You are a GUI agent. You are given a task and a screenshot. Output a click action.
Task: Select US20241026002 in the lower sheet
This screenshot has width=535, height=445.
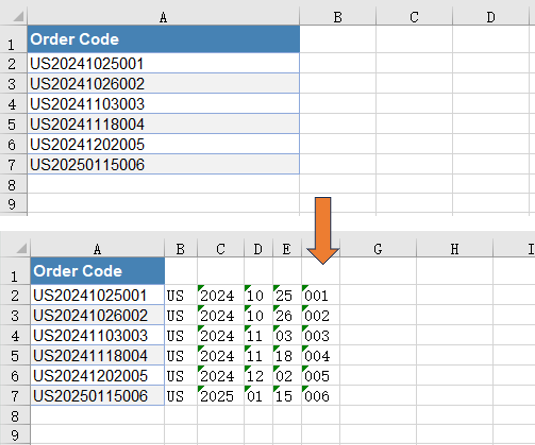[x=98, y=315]
